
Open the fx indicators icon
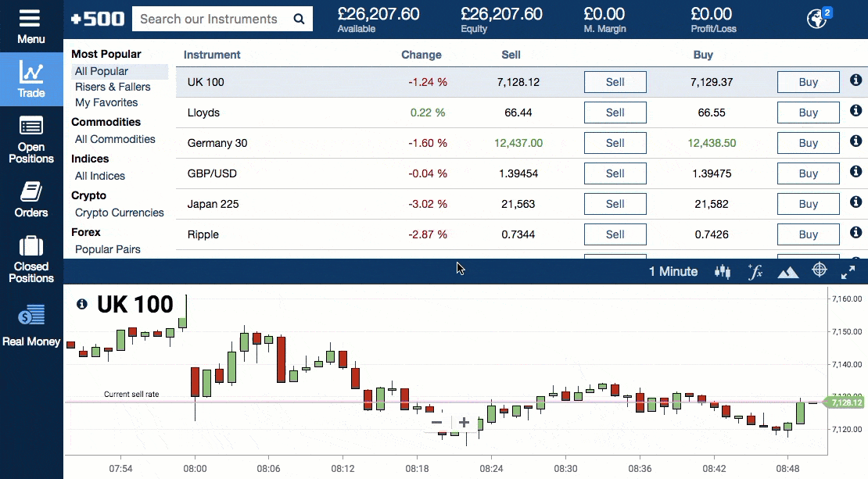pos(755,272)
